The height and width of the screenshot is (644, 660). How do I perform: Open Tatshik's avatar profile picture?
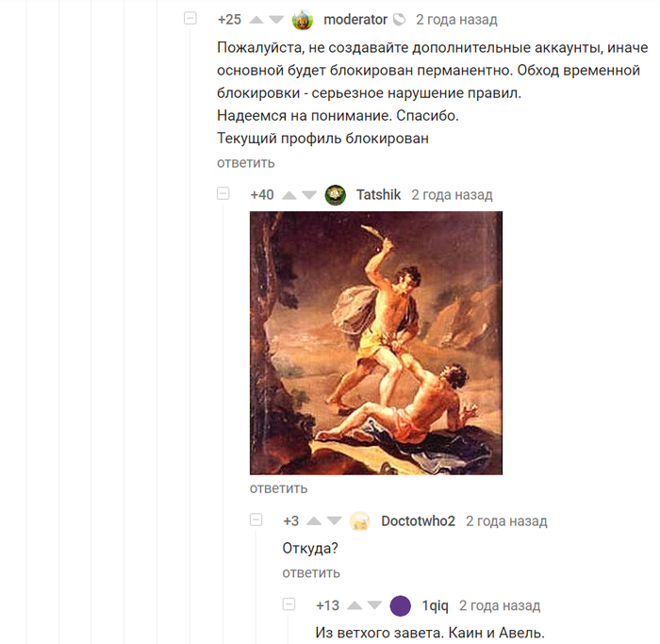(336, 195)
